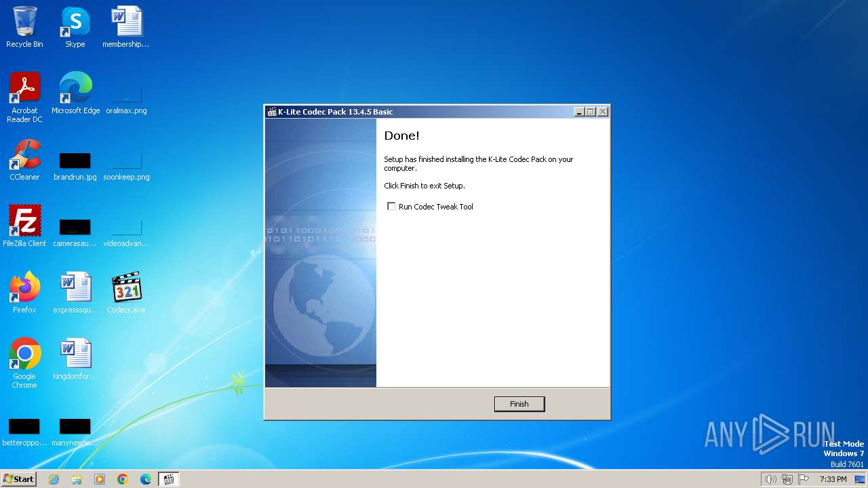Launch Edge from the taskbar
This screenshot has width=868, height=488.
(146, 479)
